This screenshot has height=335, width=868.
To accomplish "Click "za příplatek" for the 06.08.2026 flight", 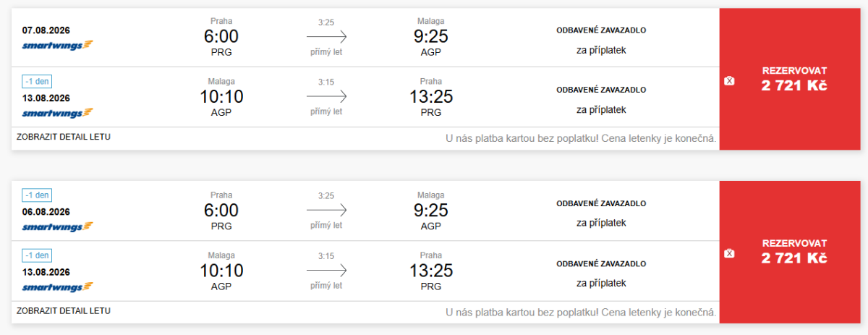I will [x=601, y=223].
